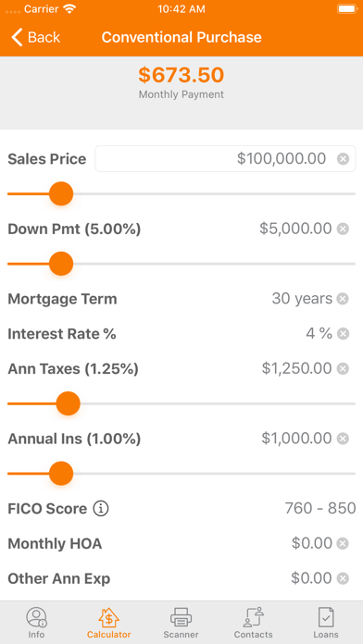Click the Ann Taxes slider handle
This screenshot has width=363, height=644.
click(x=68, y=403)
